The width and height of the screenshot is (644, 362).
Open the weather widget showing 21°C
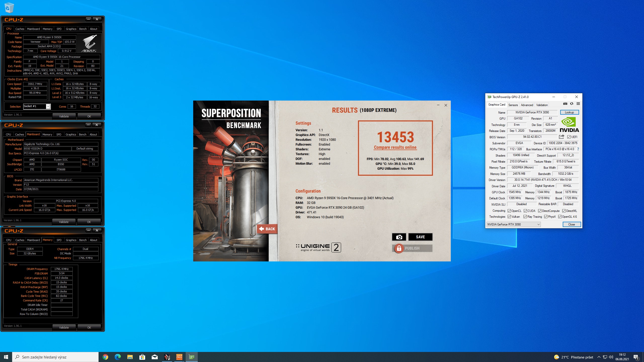coord(573,357)
